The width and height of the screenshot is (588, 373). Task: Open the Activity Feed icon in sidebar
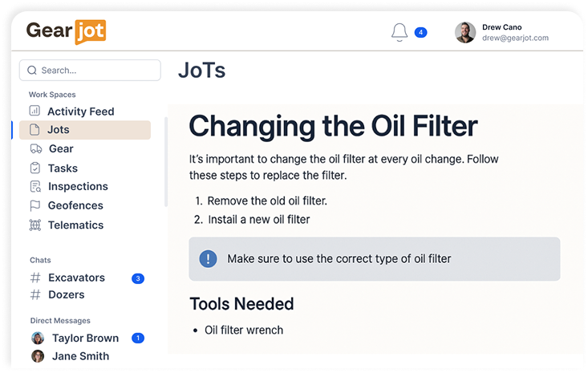point(34,111)
